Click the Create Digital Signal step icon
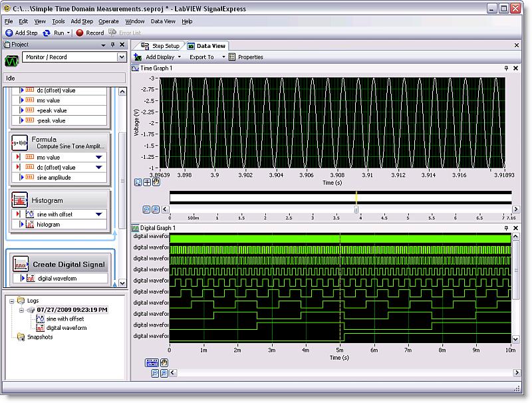This screenshot has height=403, width=532. tap(20, 264)
